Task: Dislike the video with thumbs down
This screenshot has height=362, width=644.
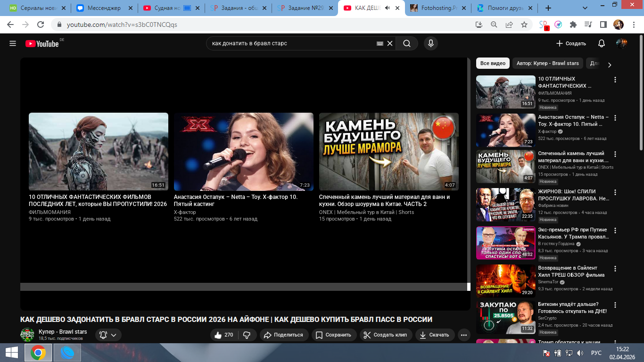Action: tap(247, 335)
